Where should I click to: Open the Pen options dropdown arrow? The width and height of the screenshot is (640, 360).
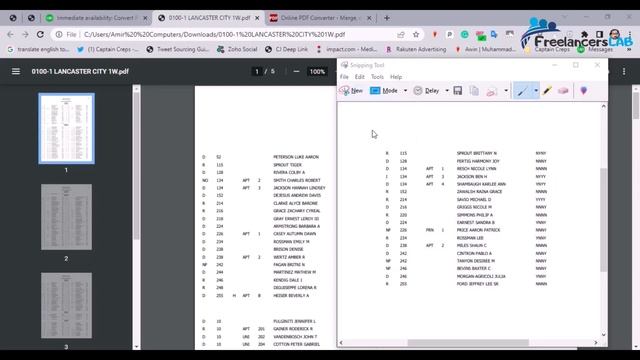click(536, 91)
